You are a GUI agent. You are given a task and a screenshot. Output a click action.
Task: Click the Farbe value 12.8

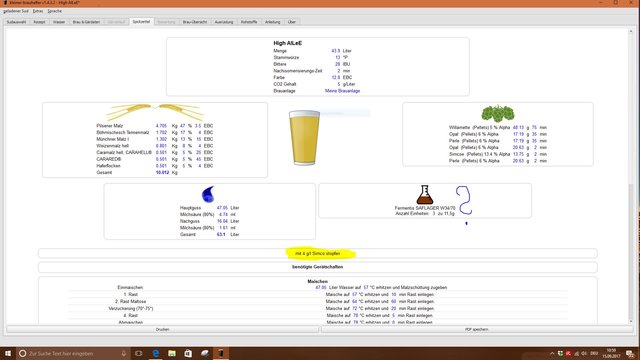coord(336,78)
